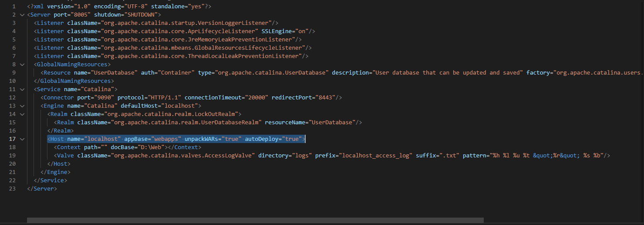Click line number 9 in the gutter
The width and height of the screenshot is (644, 225).
pyautogui.click(x=14, y=72)
